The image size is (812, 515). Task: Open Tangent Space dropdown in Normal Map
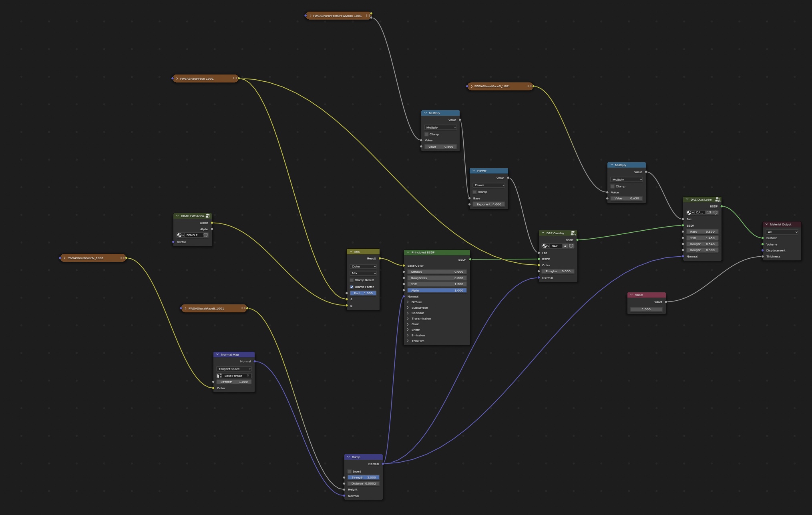click(x=234, y=369)
